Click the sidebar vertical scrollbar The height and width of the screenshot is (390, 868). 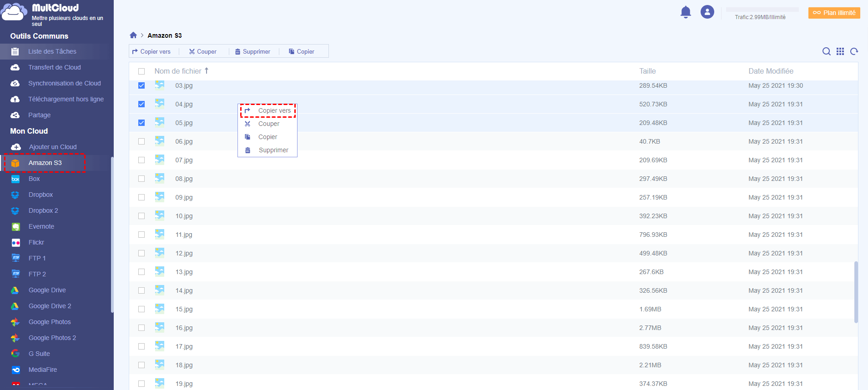(112, 235)
